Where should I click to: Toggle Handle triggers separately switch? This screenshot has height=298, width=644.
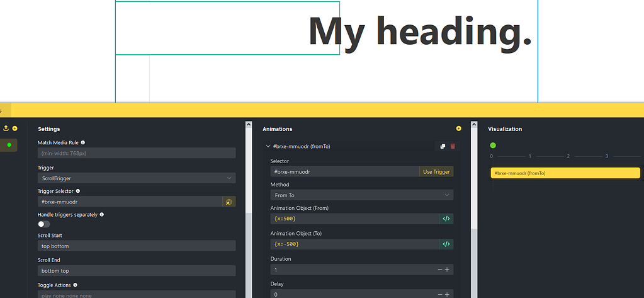pos(44,224)
